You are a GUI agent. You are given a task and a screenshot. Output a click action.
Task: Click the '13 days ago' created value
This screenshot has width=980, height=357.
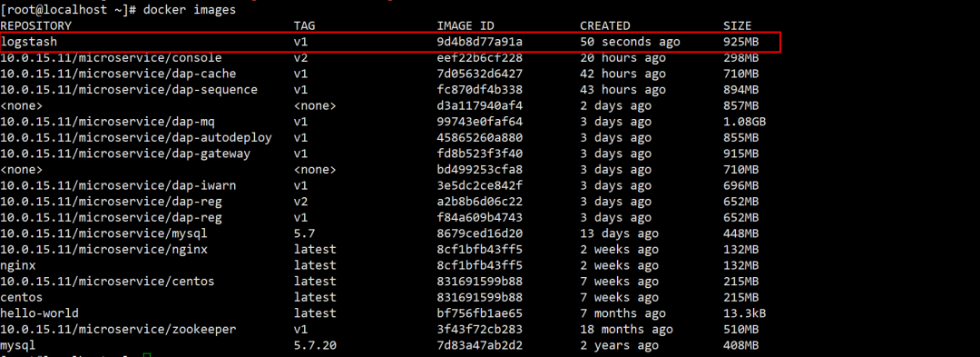click(619, 233)
